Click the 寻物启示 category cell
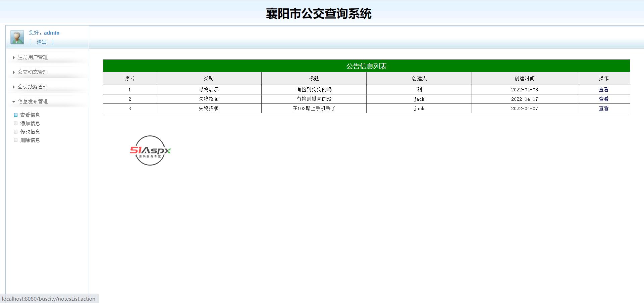The image size is (644, 303). click(x=209, y=90)
